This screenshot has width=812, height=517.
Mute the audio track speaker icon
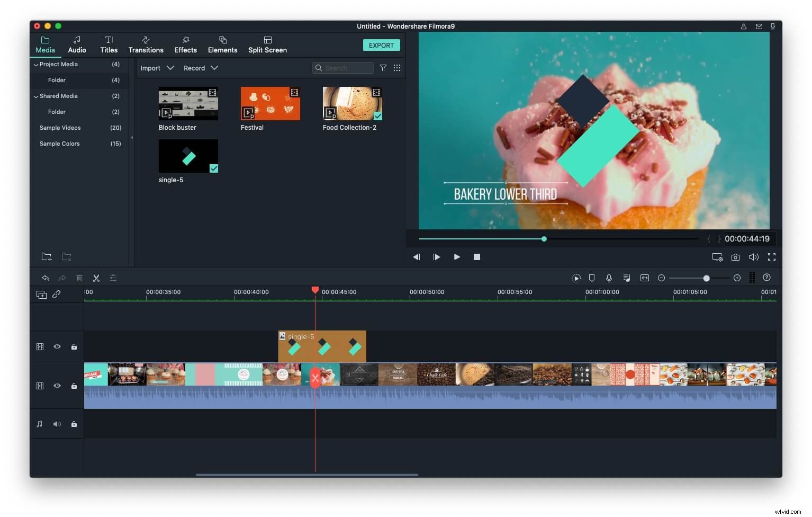click(57, 424)
